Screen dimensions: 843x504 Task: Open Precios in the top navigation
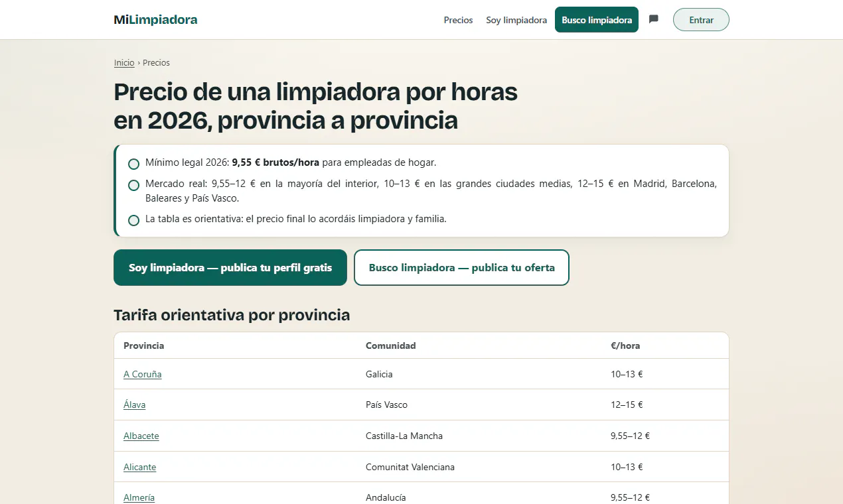[x=458, y=20]
